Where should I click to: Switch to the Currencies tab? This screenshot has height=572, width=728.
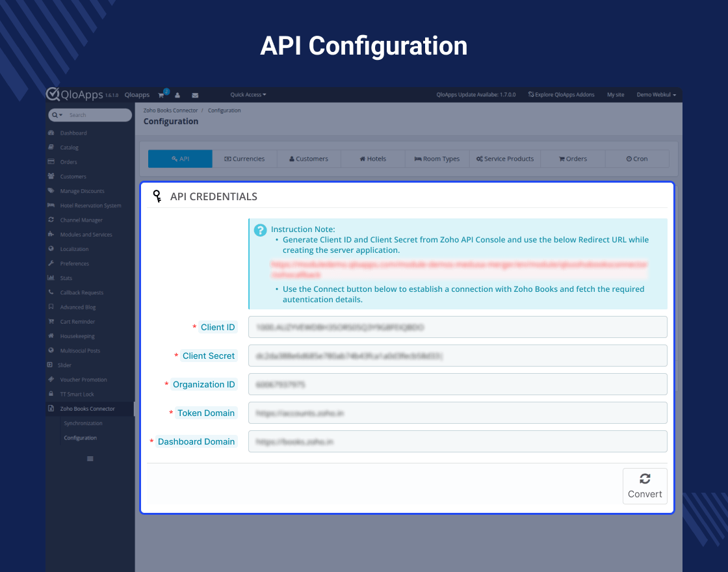click(x=244, y=159)
